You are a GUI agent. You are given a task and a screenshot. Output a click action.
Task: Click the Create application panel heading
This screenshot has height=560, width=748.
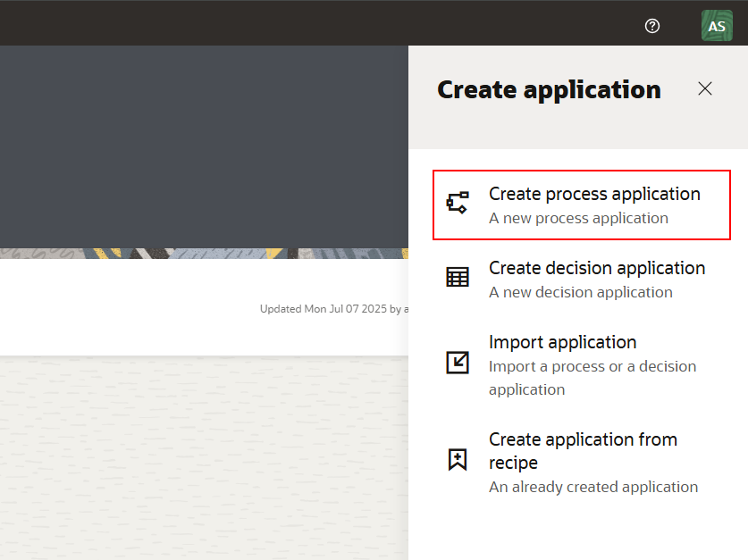[549, 89]
